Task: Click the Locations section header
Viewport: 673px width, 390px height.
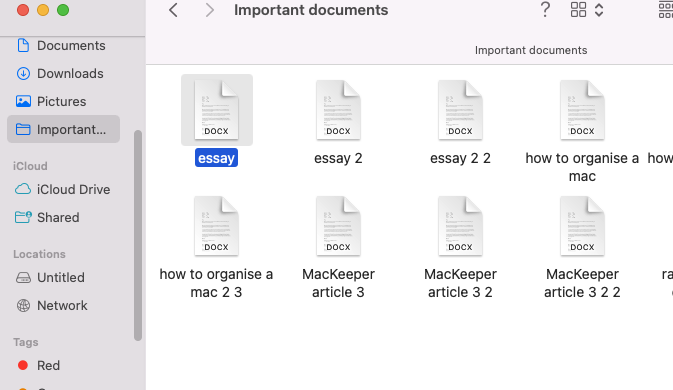Action: pyautogui.click(x=39, y=254)
